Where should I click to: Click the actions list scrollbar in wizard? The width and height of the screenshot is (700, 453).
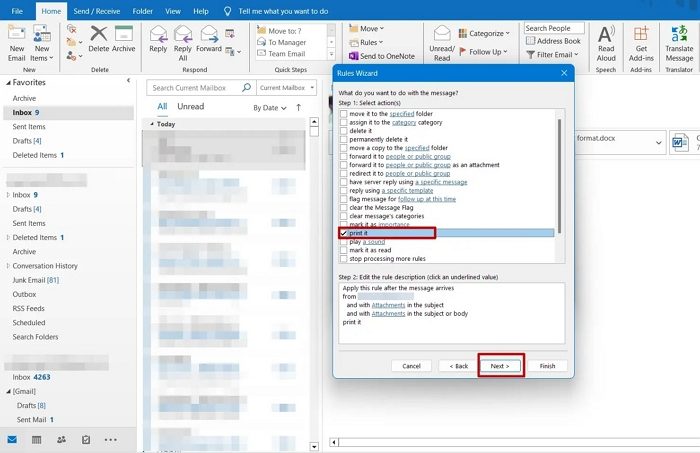tap(560, 176)
